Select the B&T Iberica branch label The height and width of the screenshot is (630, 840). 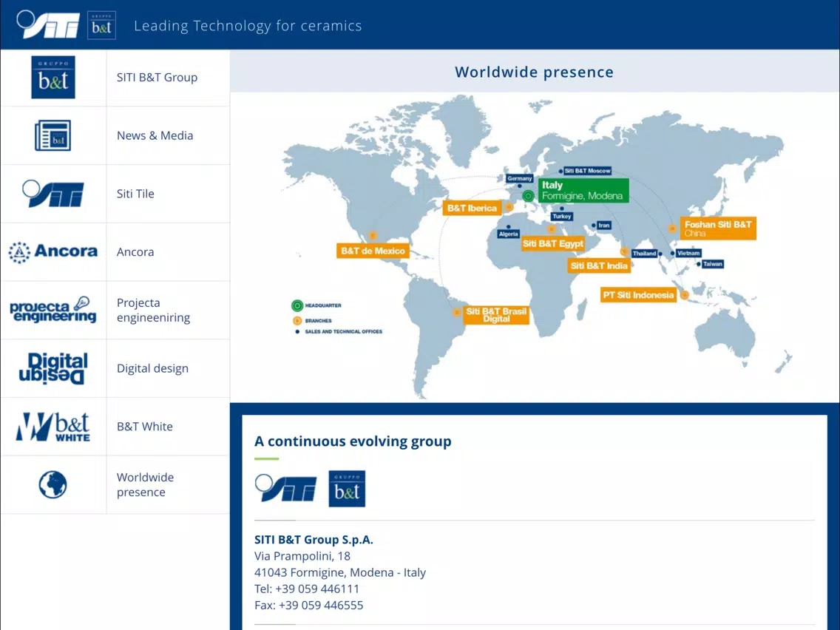point(472,208)
